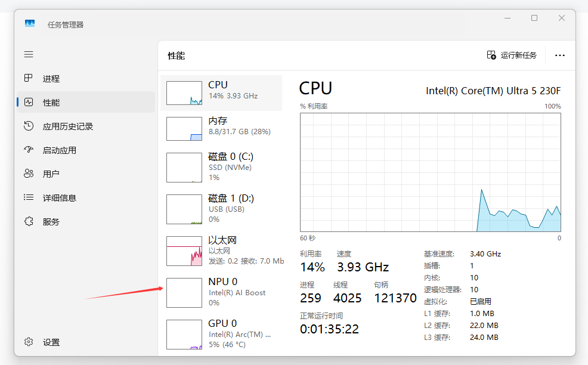Click the Task Manager app icon

pos(30,24)
